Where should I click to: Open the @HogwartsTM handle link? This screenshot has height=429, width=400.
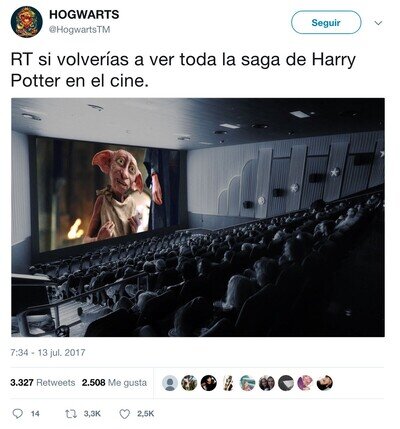pyautogui.click(x=80, y=30)
